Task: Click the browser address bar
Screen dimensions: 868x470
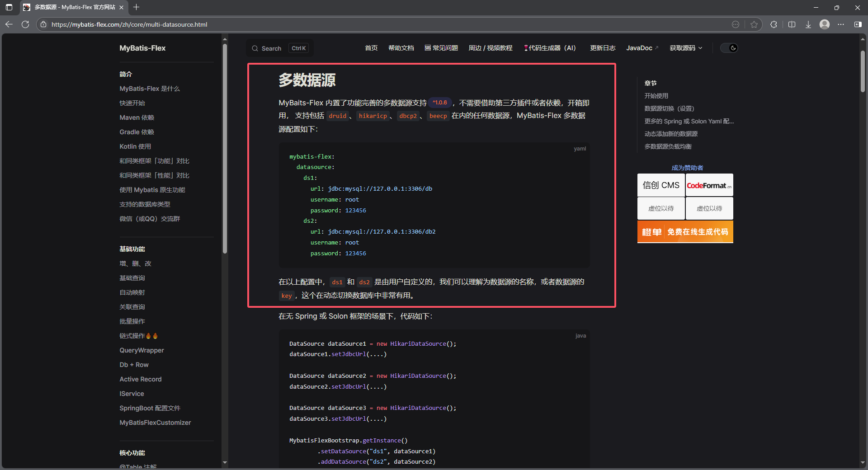Action: click(x=271, y=24)
